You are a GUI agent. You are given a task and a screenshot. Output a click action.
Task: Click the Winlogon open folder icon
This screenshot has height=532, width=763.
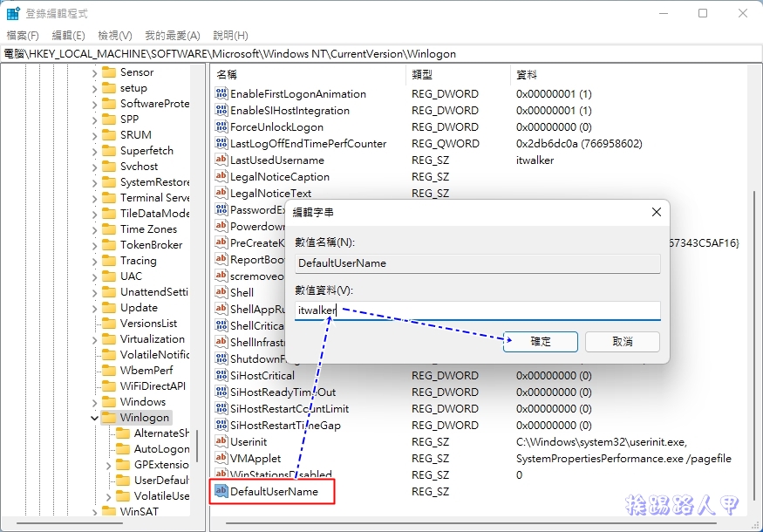(x=109, y=418)
